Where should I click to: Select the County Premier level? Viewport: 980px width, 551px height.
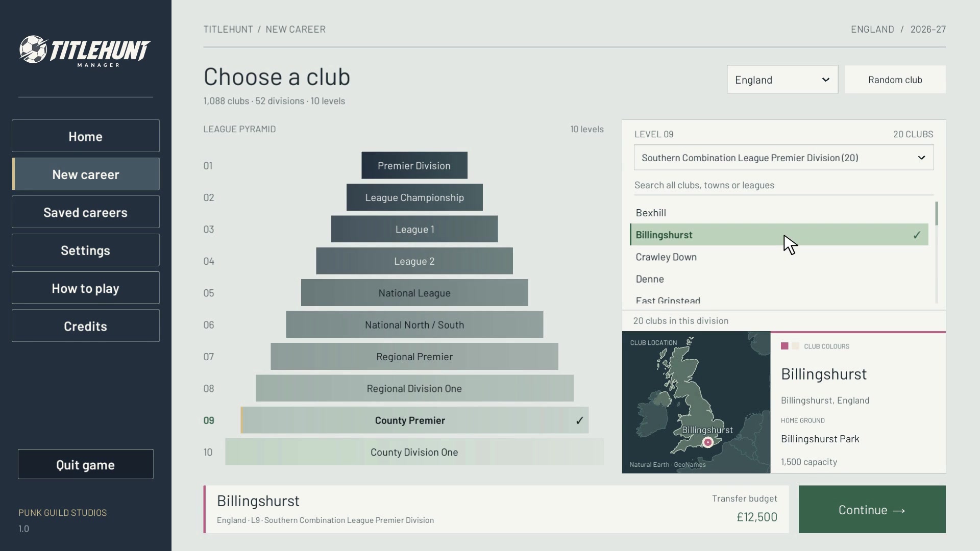pyautogui.click(x=414, y=420)
